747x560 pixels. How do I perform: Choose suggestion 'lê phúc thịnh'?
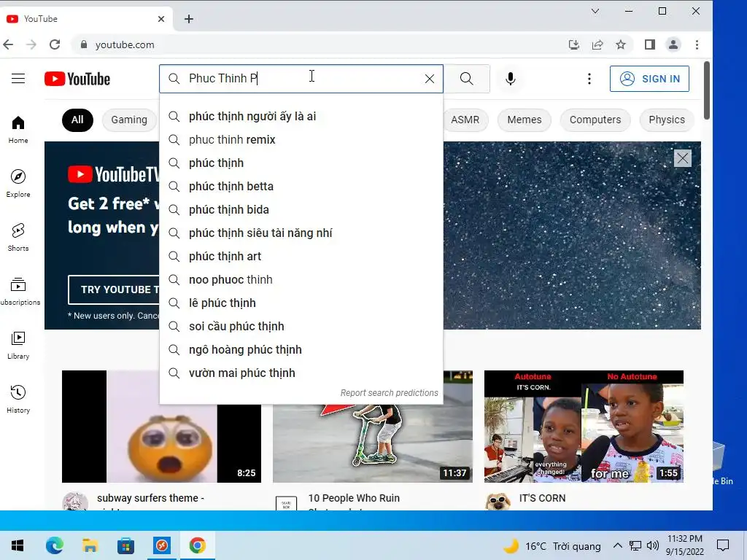301,303
